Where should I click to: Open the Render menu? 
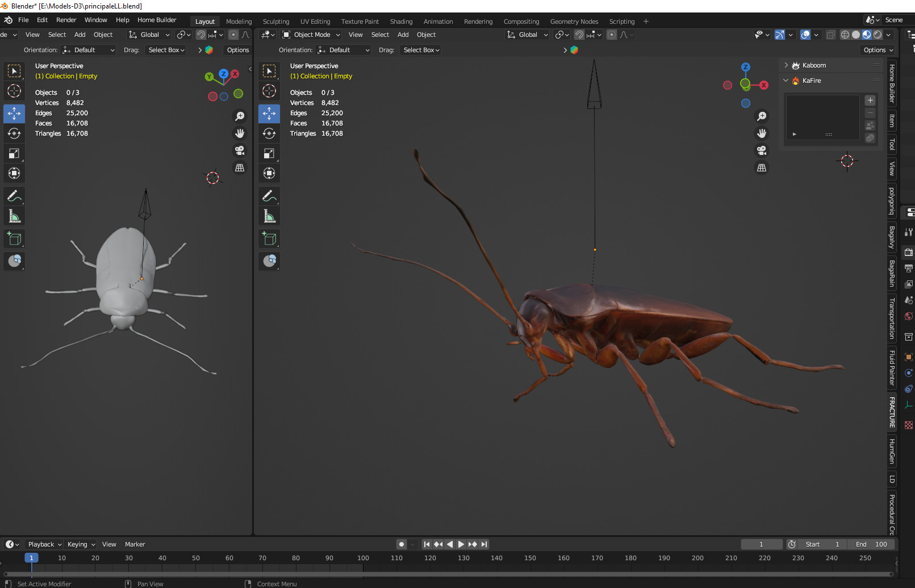pos(66,20)
